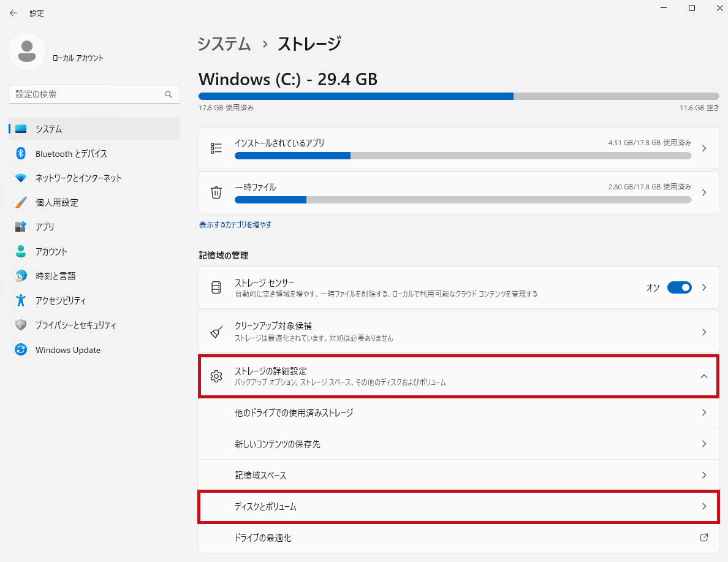Click the 17.8 GB 使用済み label

tap(226, 108)
